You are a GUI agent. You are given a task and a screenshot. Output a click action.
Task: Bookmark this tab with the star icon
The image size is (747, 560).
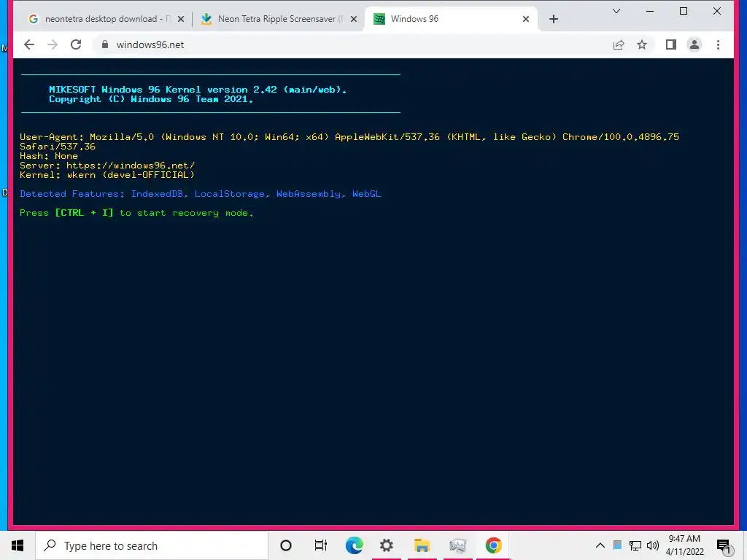tap(642, 44)
